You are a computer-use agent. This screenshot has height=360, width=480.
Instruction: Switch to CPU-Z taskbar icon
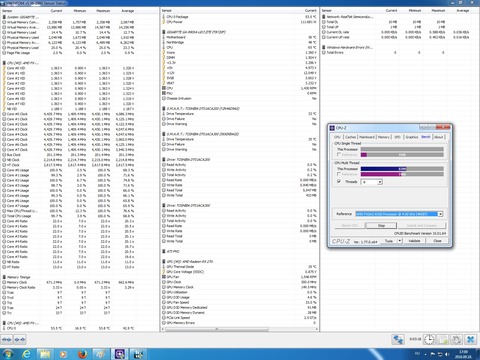coord(120,354)
